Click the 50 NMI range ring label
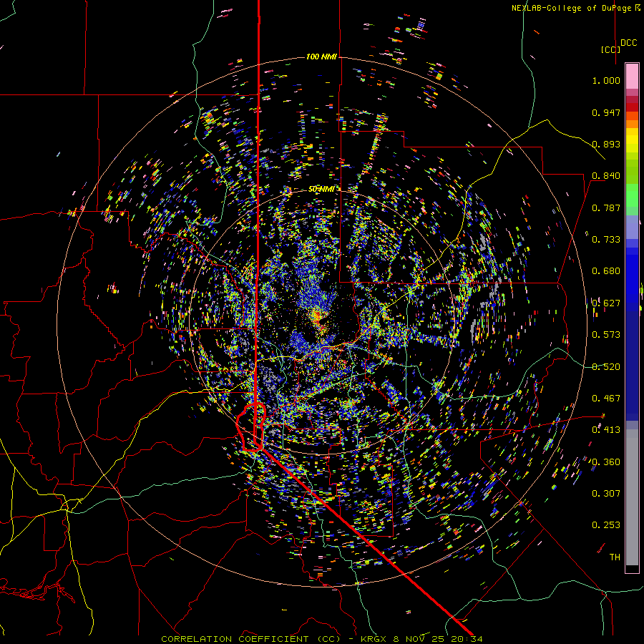Image resolution: width=644 pixels, height=644 pixels. tap(321, 189)
